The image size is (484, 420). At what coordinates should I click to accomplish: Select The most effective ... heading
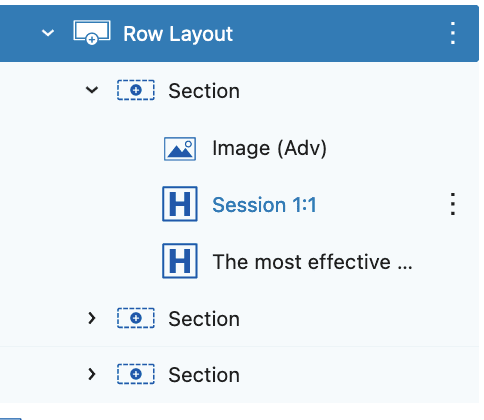(x=312, y=262)
